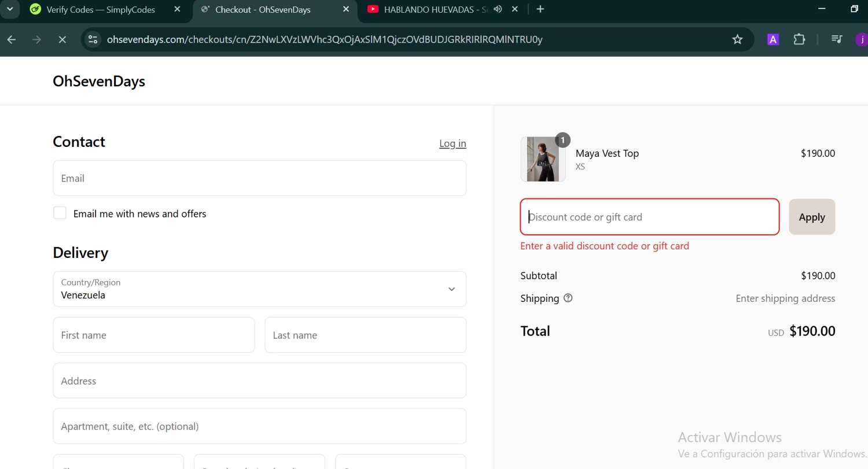Focus the Last name field
Viewport: 868px width, 469px height.
[365, 335]
